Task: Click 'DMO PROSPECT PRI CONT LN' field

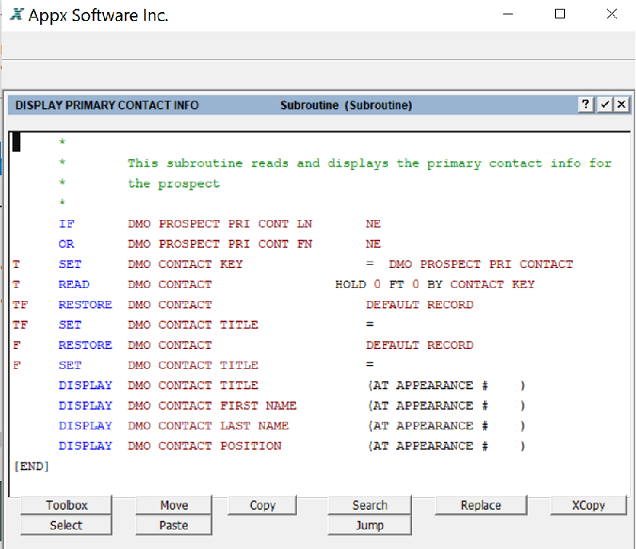Action: coord(220,224)
